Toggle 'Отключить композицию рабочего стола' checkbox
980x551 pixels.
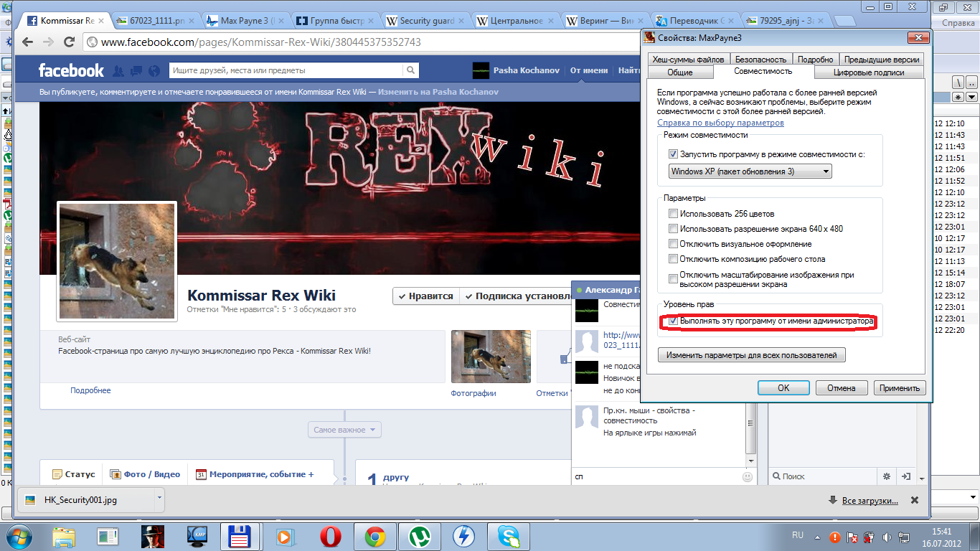[672, 259]
